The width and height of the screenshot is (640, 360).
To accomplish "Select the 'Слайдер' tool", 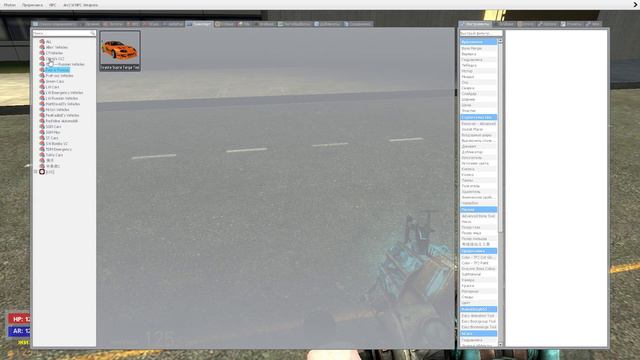I will click(478, 93).
